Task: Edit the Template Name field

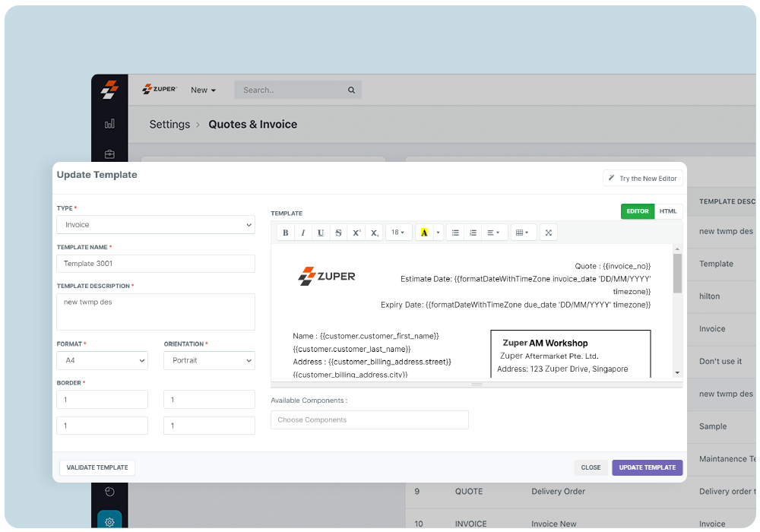Action: (156, 264)
